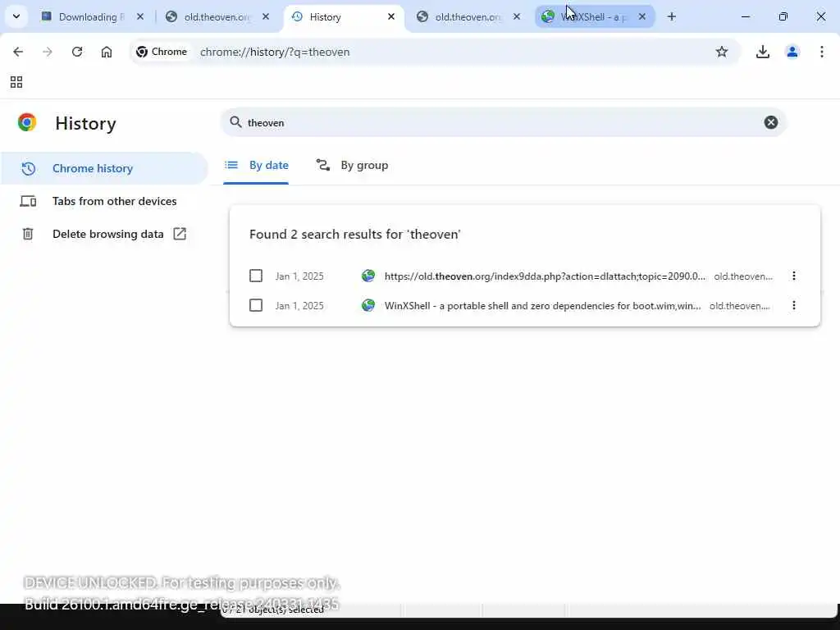This screenshot has width=840, height=630.
Task: Open actions menu for WinXShell entry
Action: (793, 305)
